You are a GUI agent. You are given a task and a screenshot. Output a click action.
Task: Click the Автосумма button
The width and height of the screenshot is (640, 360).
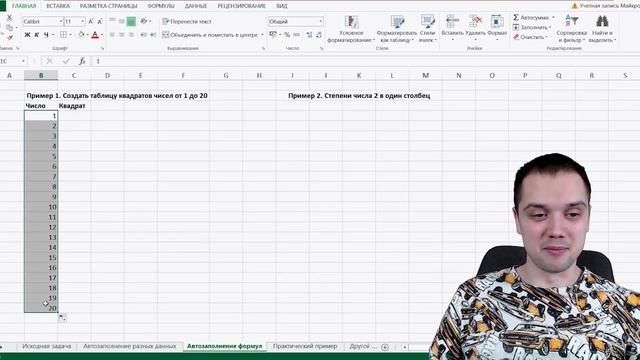pyautogui.click(x=531, y=18)
